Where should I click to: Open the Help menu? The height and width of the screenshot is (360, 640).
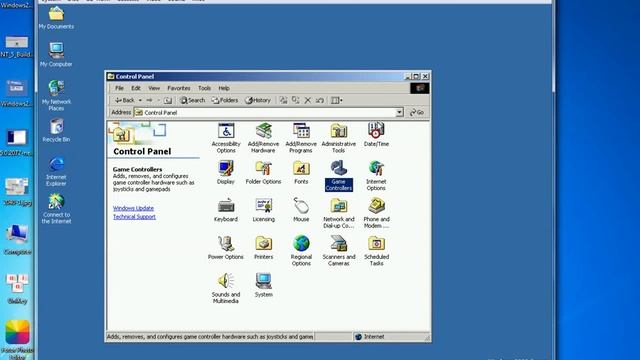224,88
